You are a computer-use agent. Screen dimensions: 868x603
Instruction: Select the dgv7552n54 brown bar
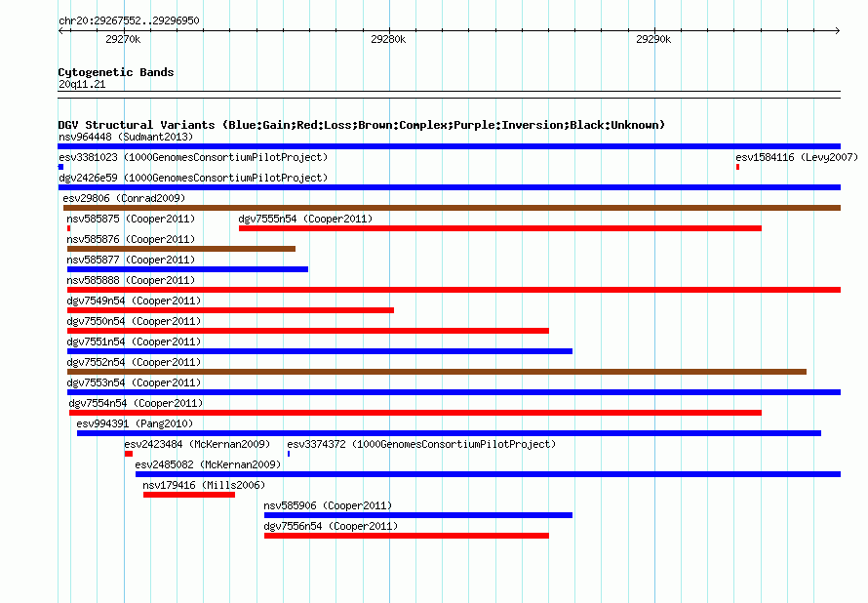[x=437, y=372]
